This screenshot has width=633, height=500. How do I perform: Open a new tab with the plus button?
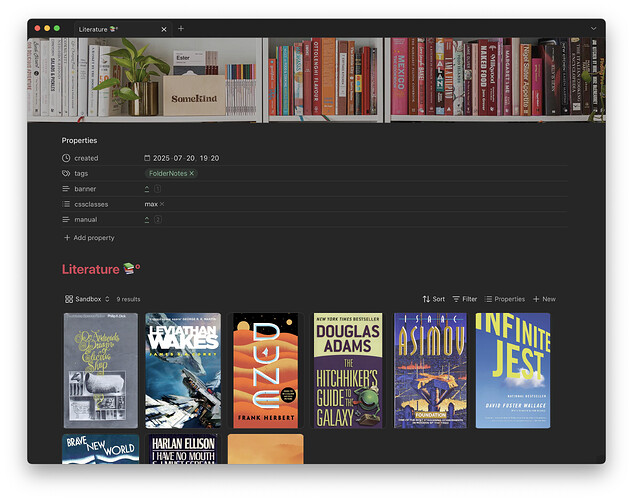[181, 29]
